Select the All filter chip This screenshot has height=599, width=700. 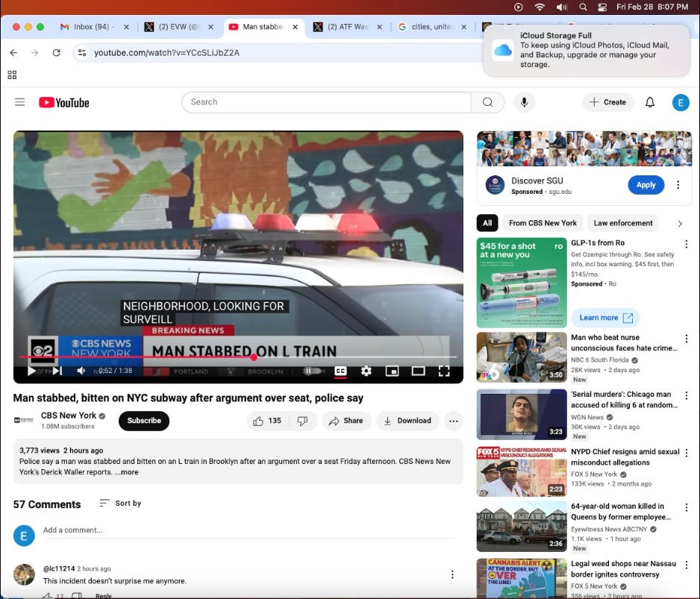coord(487,223)
